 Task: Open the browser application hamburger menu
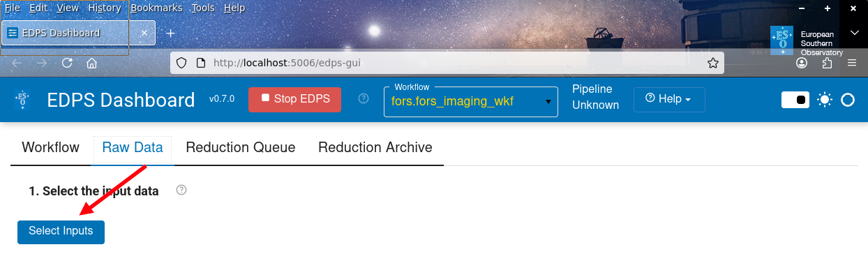point(852,63)
